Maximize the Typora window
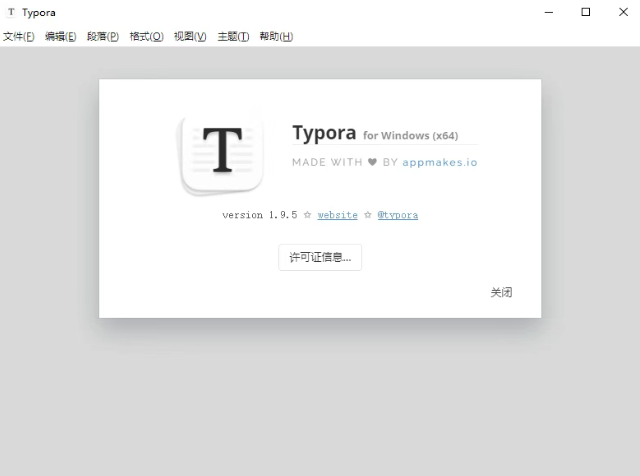This screenshot has width=640, height=476. pos(586,12)
